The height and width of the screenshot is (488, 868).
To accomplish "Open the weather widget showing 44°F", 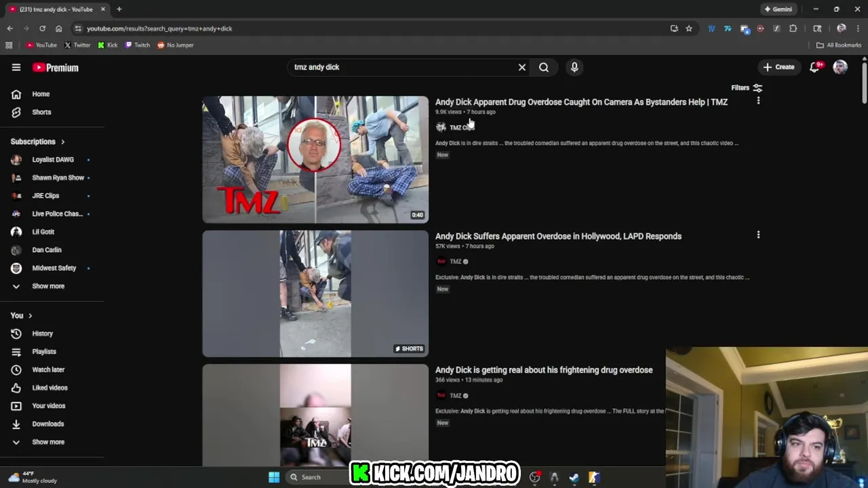I will pos(33,477).
